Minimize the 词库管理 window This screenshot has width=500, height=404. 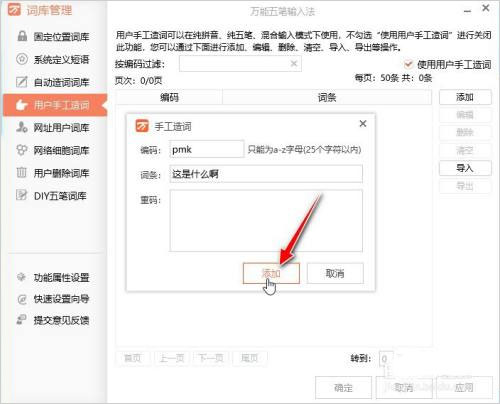click(467, 10)
